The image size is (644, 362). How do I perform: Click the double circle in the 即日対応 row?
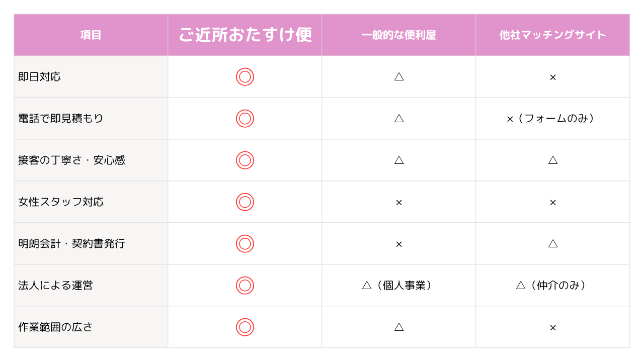tap(245, 77)
